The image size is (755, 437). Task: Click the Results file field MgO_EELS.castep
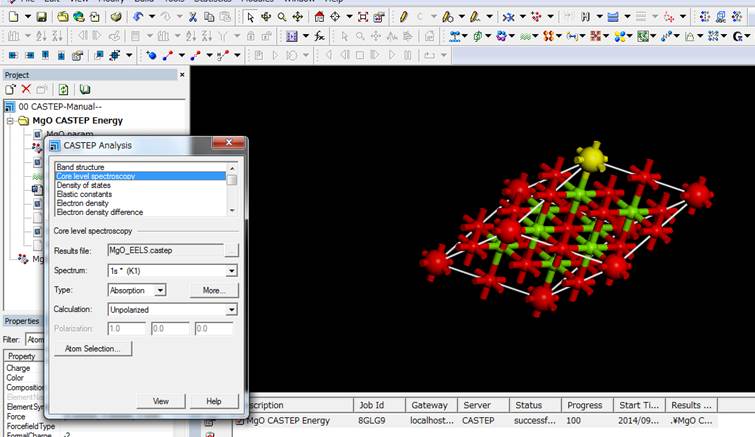click(166, 250)
